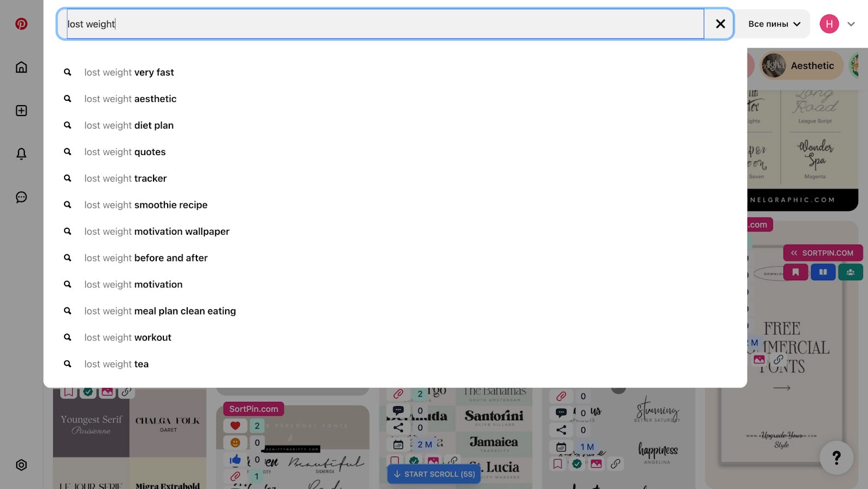The image size is (868, 489).
Task: Pick lost weight before and after suggestion
Action: click(146, 258)
